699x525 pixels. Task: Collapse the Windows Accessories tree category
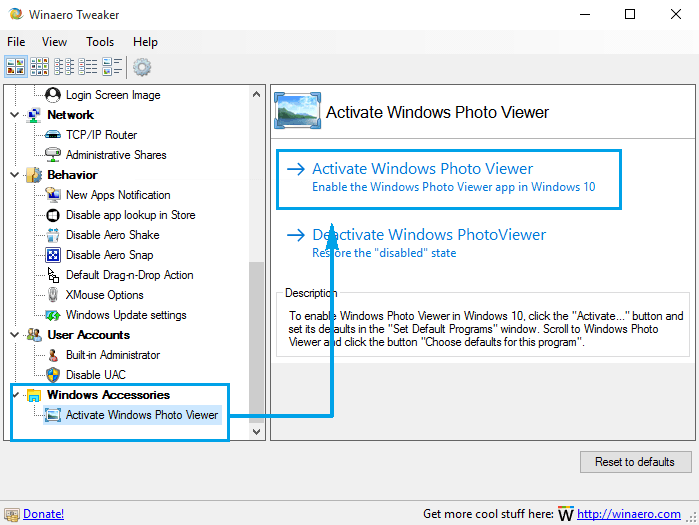pyautogui.click(x=16, y=395)
